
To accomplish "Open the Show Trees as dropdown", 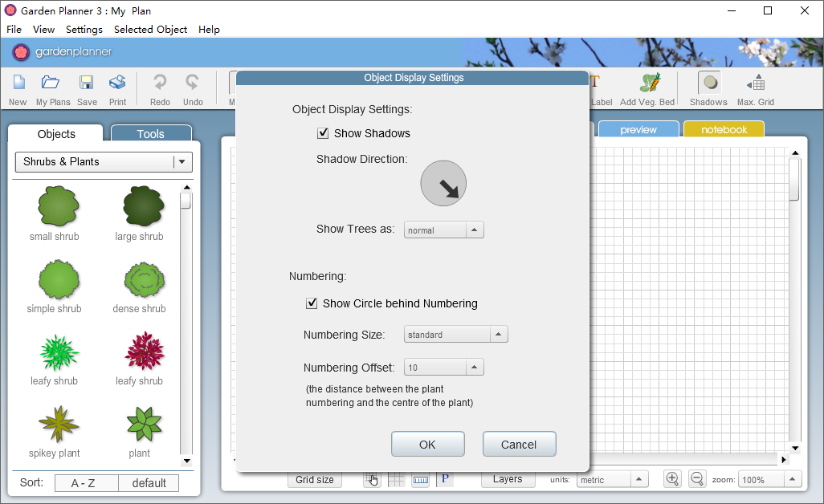I will point(443,230).
